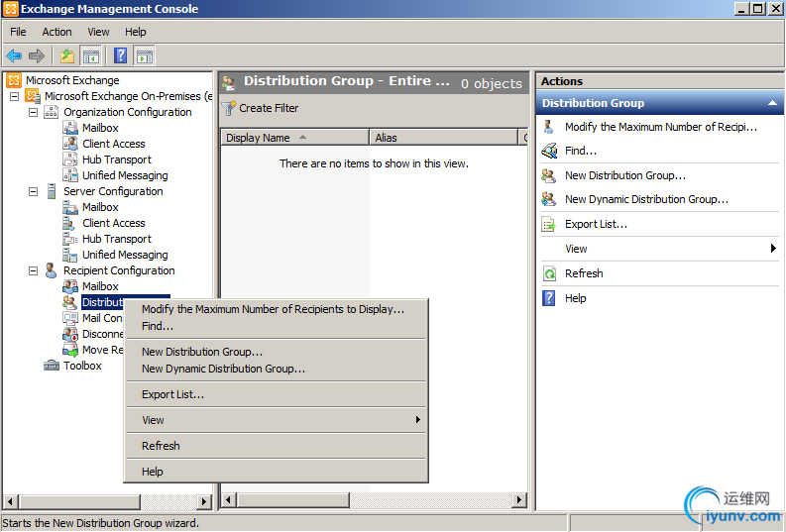Screen dimensions: 786x532
Task: Click left arrow of results pane scrollbar
Action: [229, 499]
